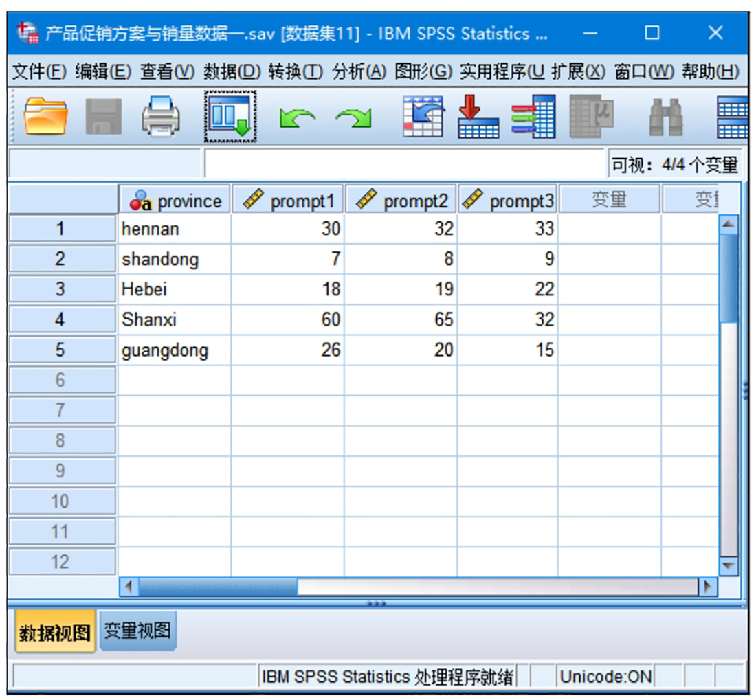This screenshot has height=700, width=756.
Task: Open the Recall recent dialogs icon
Action: pos(230,117)
